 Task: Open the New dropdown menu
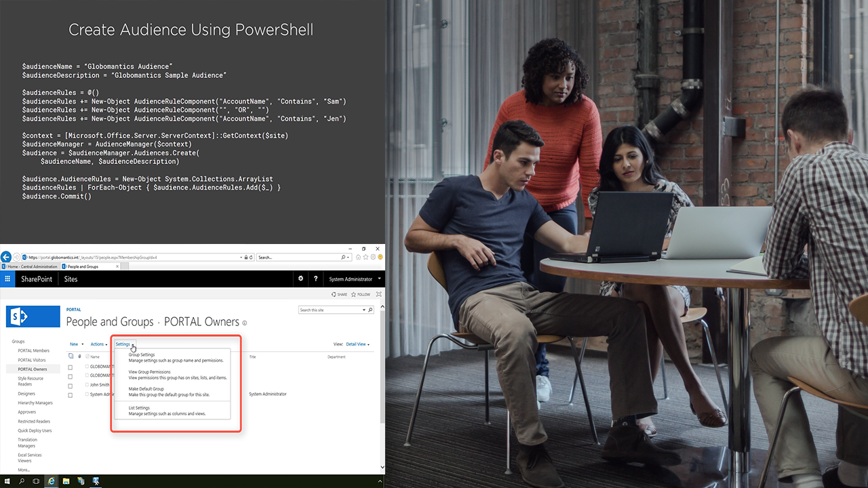tap(77, 344)
